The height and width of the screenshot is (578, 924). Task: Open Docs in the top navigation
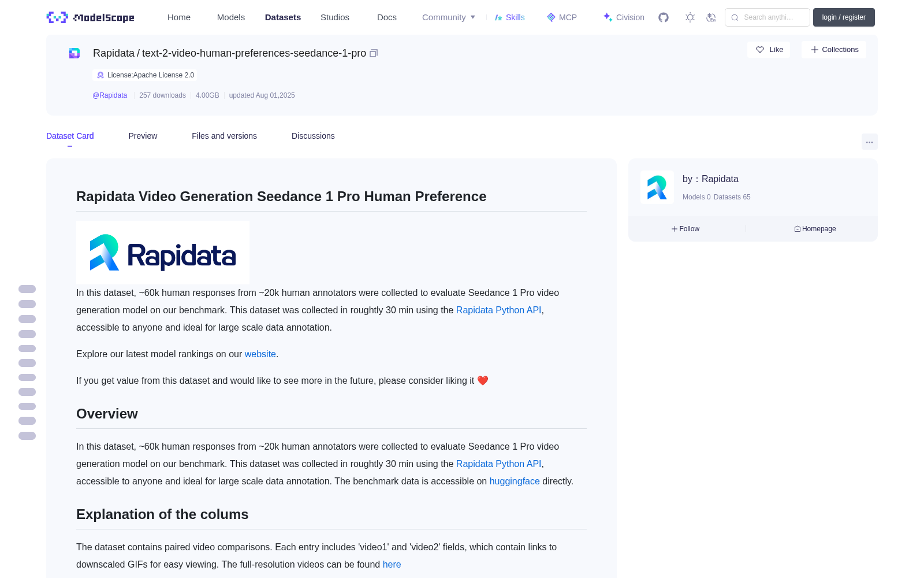point(387,17)
